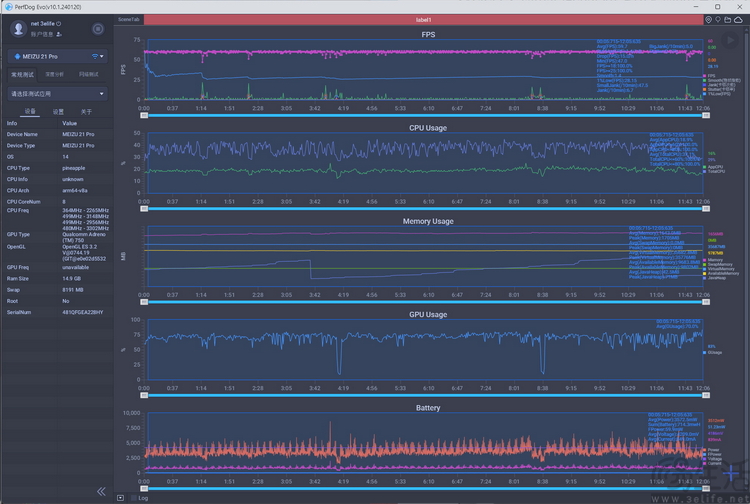Toggle the Power legend series in the Battery chart
This screenshot has width=750, height=504.
(711, 449)
